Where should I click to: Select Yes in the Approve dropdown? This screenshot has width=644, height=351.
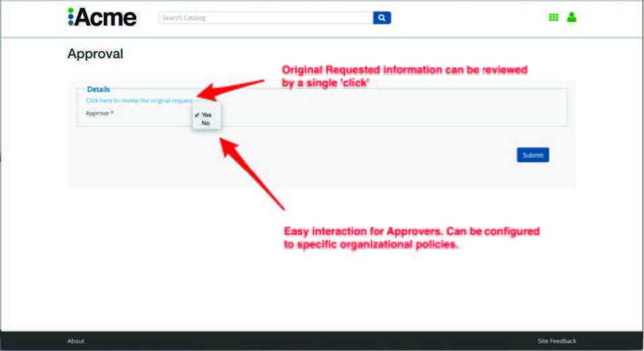pos(206,115)
